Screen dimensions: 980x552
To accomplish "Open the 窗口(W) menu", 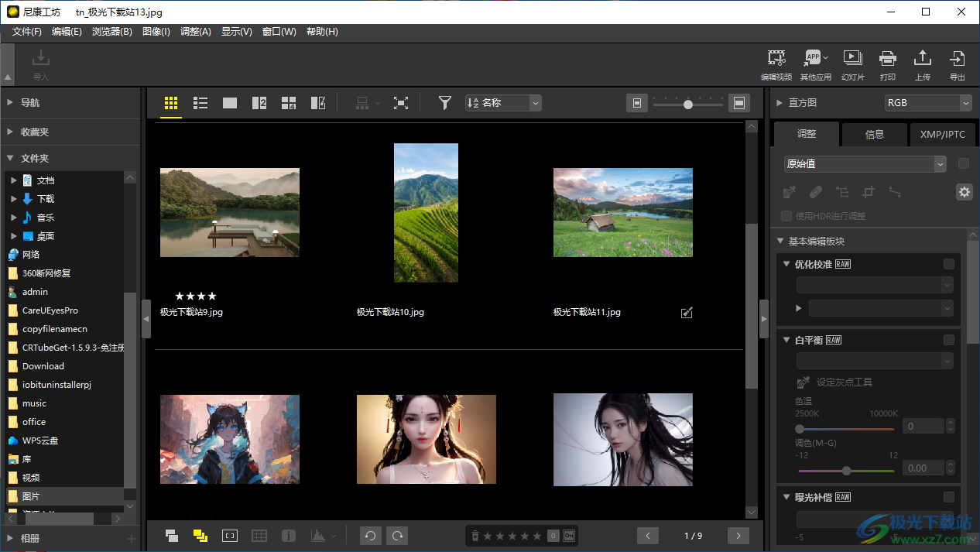I will pyautogui.click(x=279, y=32).
